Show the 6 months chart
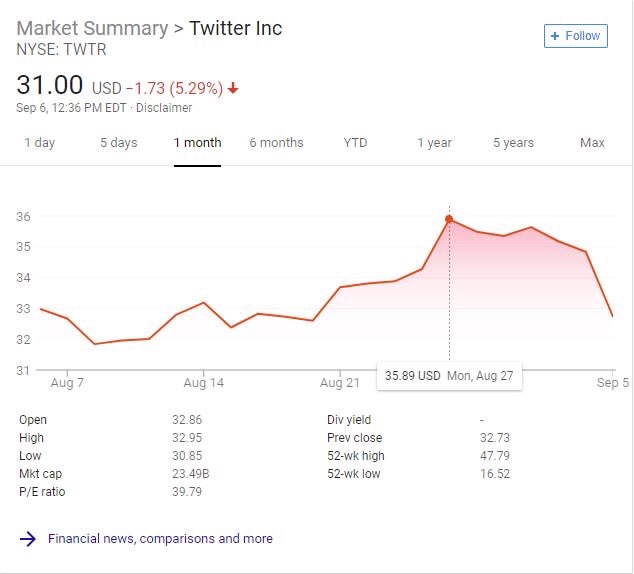This screenshot has height=574, width=634. pyautogui.click(x=276, y=143)
